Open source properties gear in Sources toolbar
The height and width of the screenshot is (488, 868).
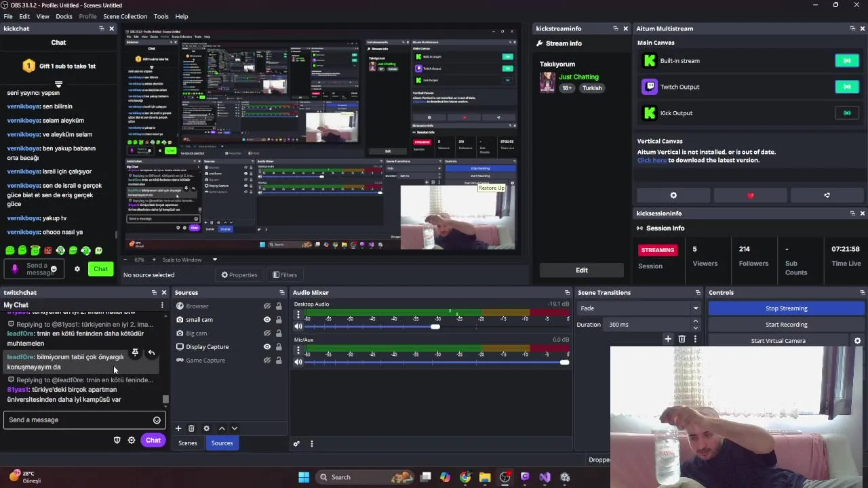pos(206,428)
